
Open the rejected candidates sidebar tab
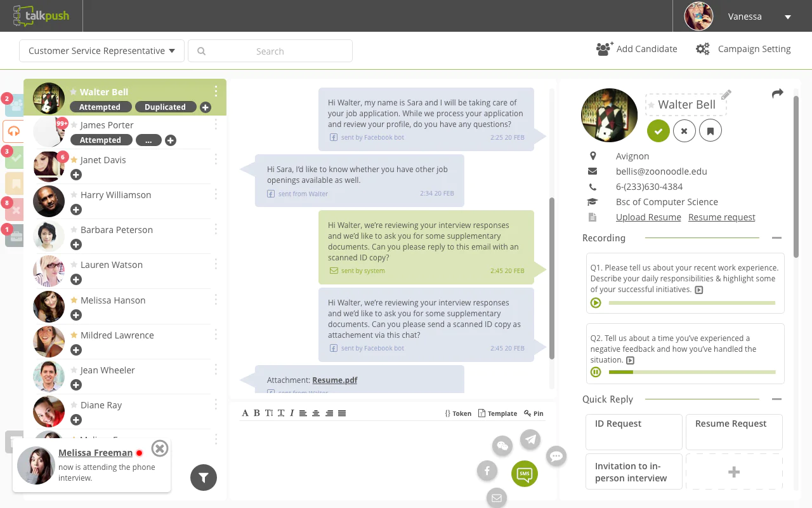tap(14, 210)
